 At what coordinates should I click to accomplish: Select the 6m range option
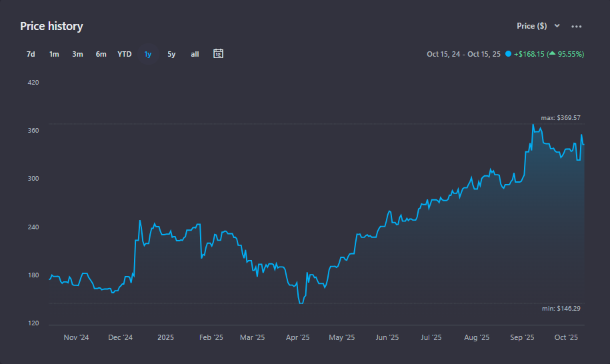(101, 54)
